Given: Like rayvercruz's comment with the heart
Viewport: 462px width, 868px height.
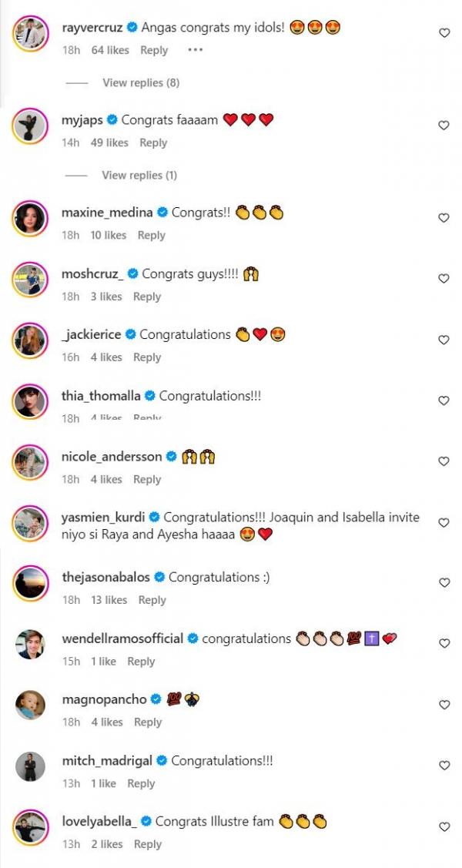Looking at the screenshot, I should [444, 33].
